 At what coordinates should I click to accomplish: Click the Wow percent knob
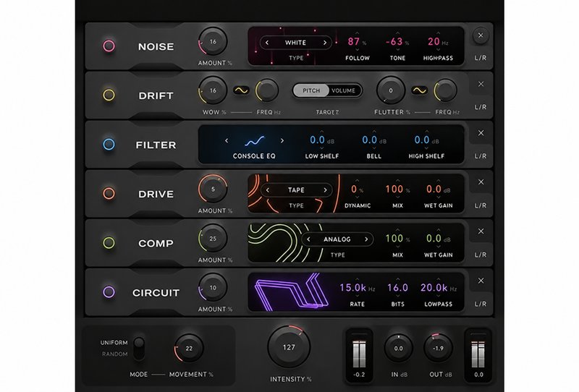213,90
